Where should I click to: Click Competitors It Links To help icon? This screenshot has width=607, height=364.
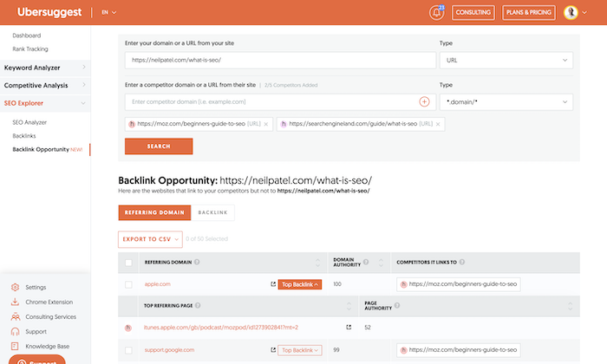pyautogui.click(x=462, y=262)
